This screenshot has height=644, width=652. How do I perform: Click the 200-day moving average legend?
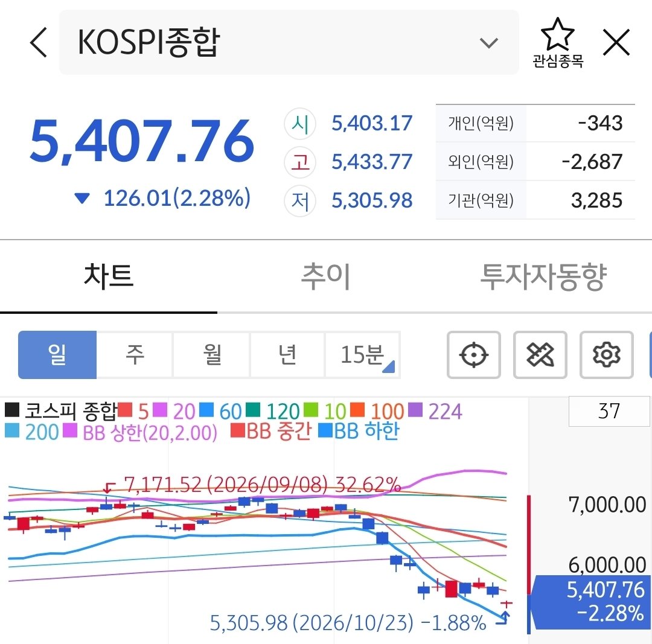point(32,432)
